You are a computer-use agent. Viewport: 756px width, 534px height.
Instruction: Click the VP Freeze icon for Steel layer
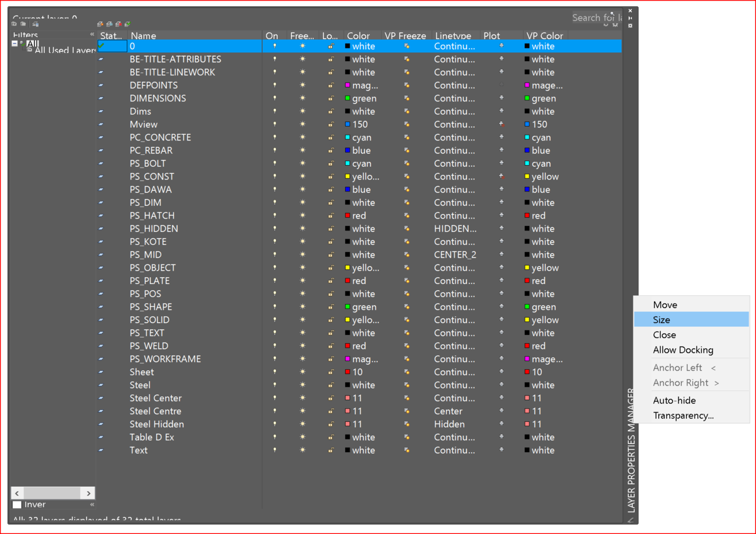[407, 385]
